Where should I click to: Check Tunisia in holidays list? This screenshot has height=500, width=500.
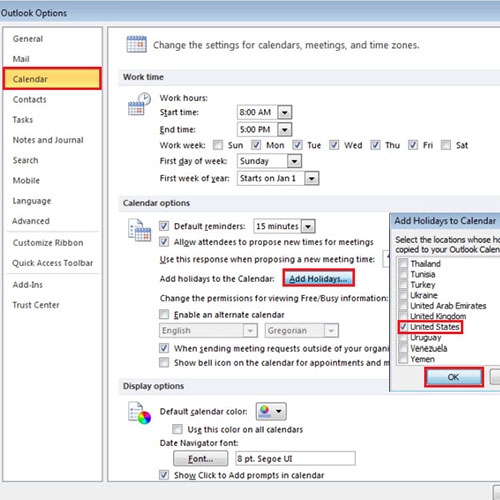coord(403,274)
